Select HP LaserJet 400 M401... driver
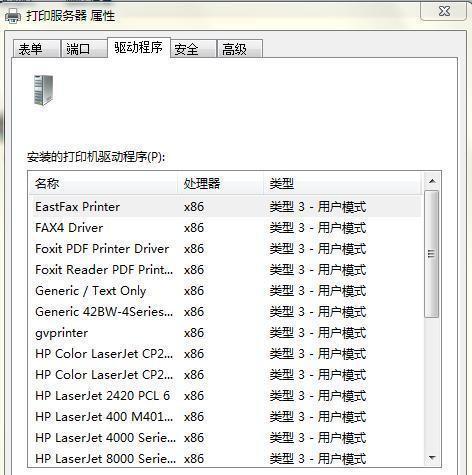The width and height of the screenshot is (472, 475). click(225, 417)
